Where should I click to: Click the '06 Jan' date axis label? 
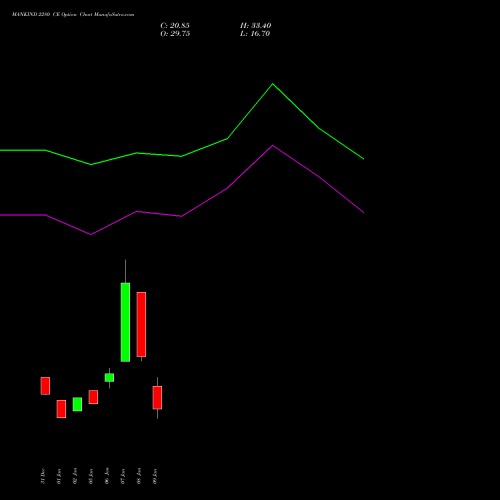[107, 476]
